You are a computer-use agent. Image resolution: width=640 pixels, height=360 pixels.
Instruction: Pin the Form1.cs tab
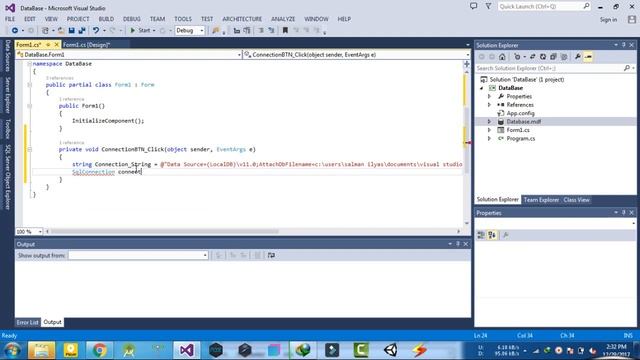(x=48, y=44)
